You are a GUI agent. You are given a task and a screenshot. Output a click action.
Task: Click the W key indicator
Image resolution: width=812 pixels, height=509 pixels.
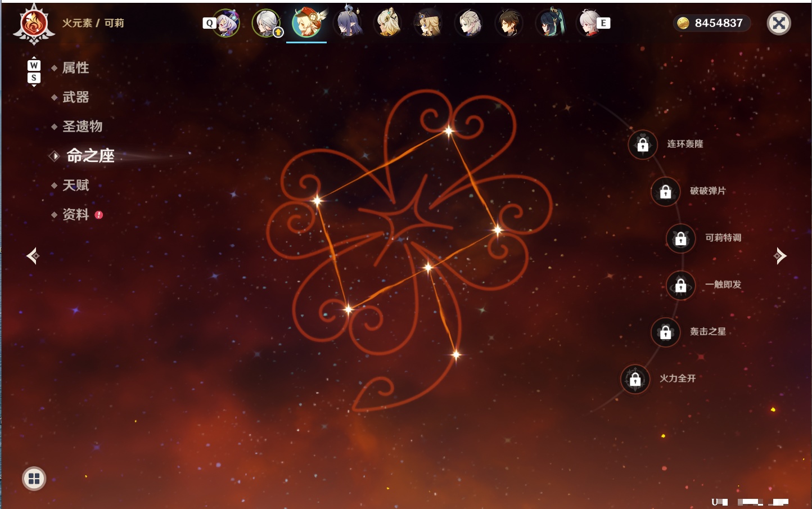34,65
